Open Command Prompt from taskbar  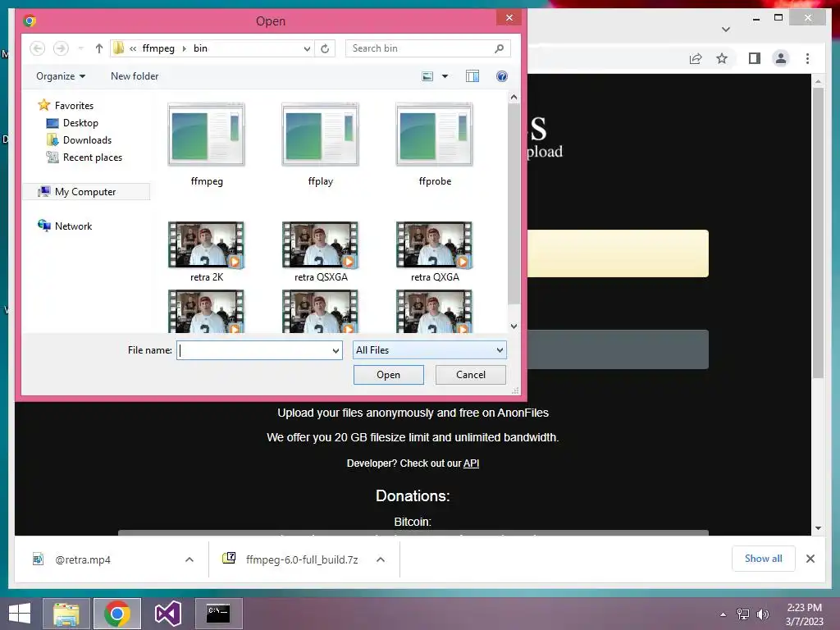click(218, 614)
